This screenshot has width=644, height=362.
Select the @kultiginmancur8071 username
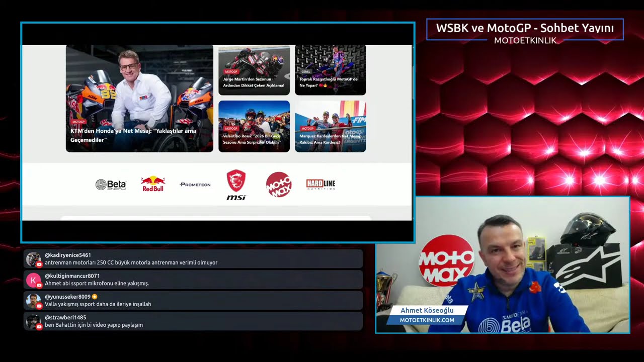(72, 276)
